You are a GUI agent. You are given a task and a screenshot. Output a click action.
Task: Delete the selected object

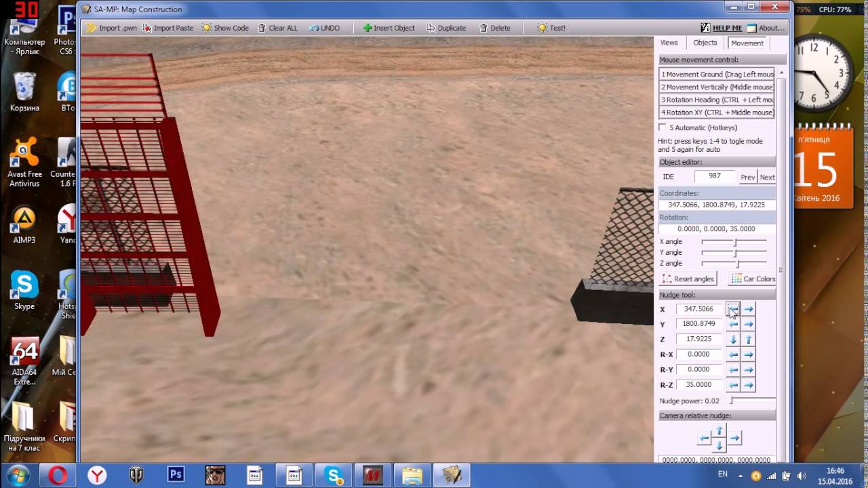[495, 28]
